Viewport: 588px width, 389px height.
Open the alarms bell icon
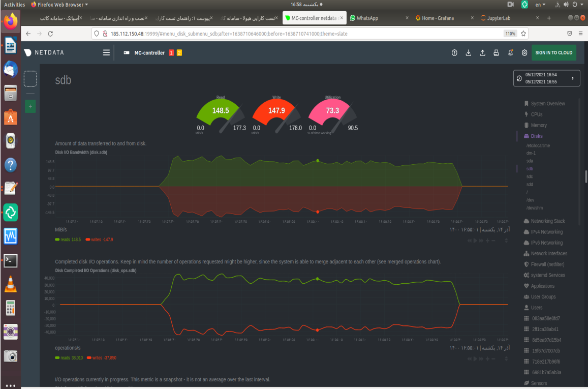point(510,53)
